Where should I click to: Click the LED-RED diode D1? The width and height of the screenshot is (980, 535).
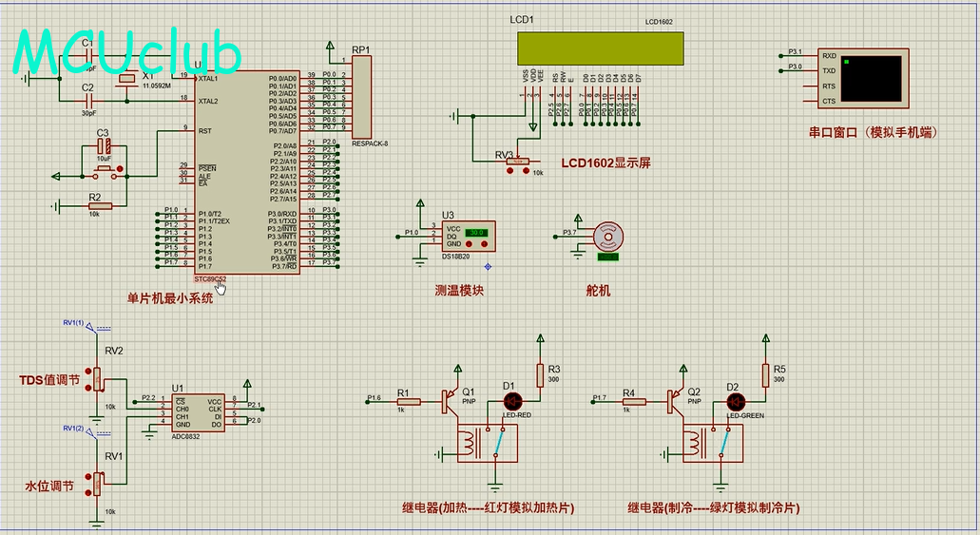pyautogui.click(x=509, y=402)
